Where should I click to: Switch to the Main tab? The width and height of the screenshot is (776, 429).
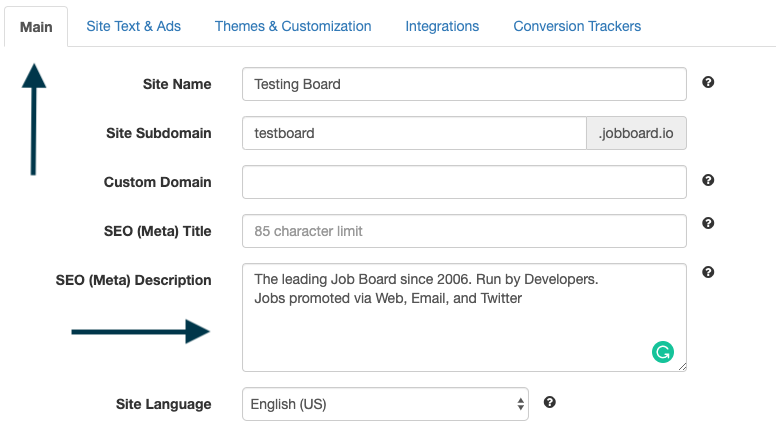36,26
